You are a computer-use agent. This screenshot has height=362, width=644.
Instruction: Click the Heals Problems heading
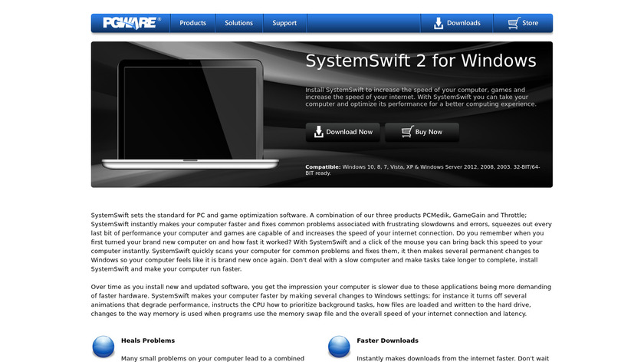148,341
